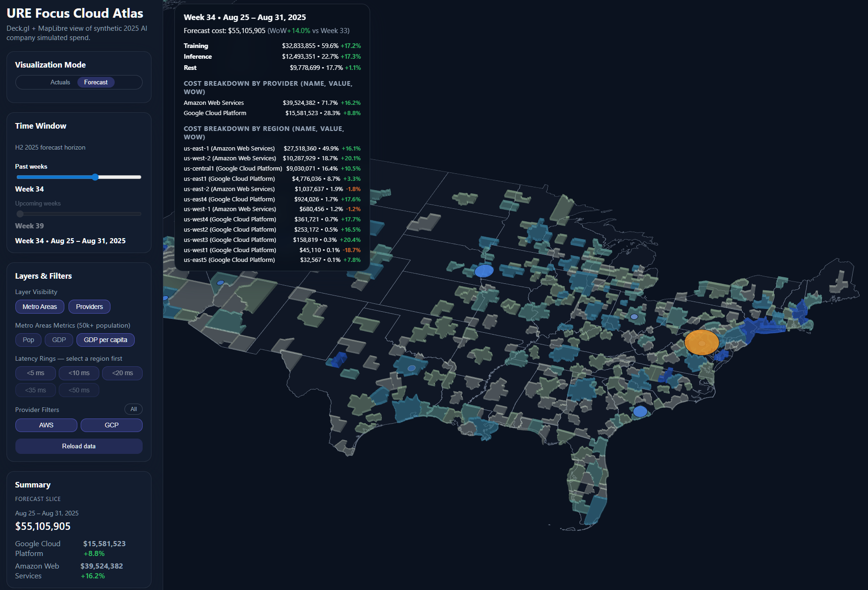
Task: Toggle the AWS provider filter
Action: coord(46,425)
